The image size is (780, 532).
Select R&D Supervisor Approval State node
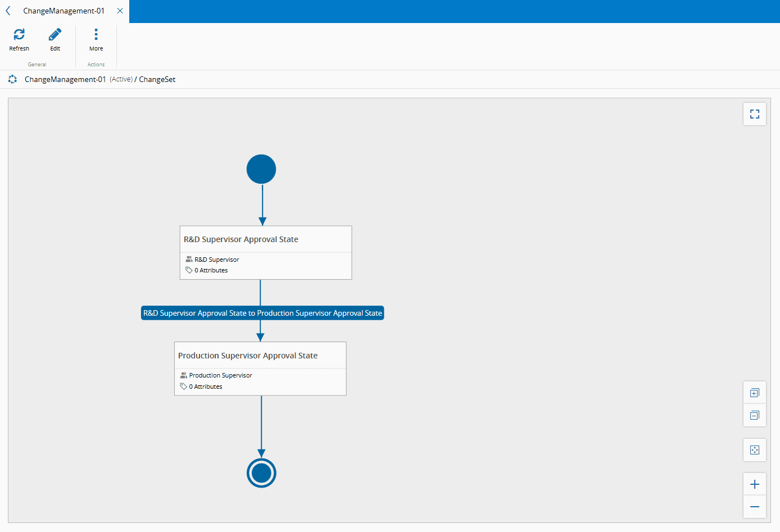click(x=266, y=253)
